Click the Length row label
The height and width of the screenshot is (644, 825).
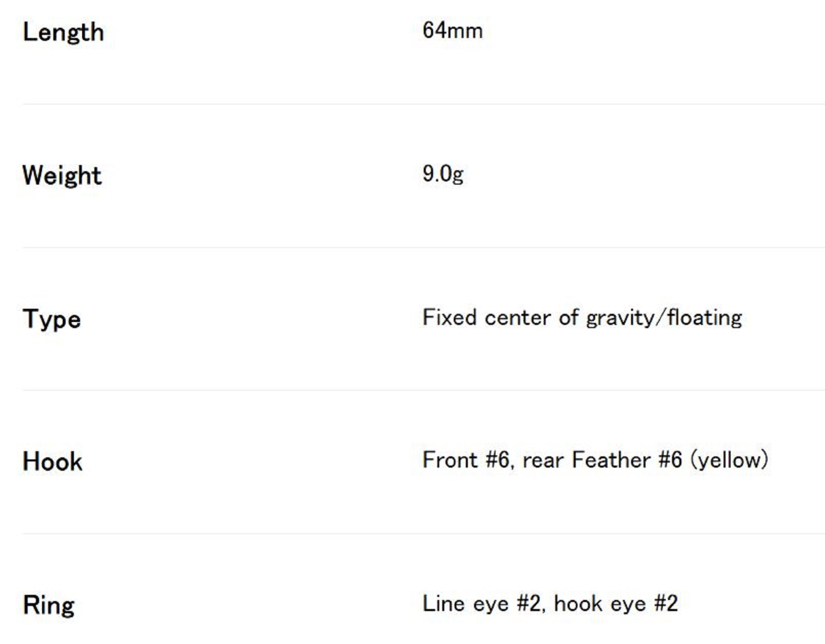tap(63, 32)
